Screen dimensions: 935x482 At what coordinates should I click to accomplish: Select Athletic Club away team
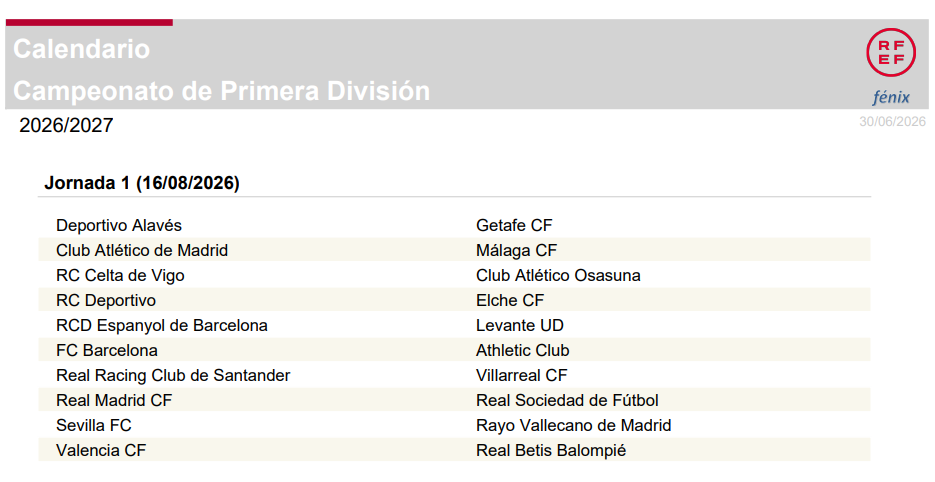click(522, 351)
